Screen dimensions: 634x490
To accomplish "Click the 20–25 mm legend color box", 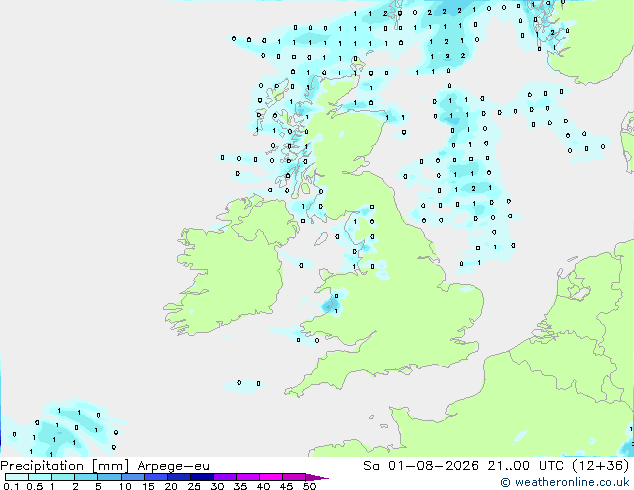I will [179, 477].
